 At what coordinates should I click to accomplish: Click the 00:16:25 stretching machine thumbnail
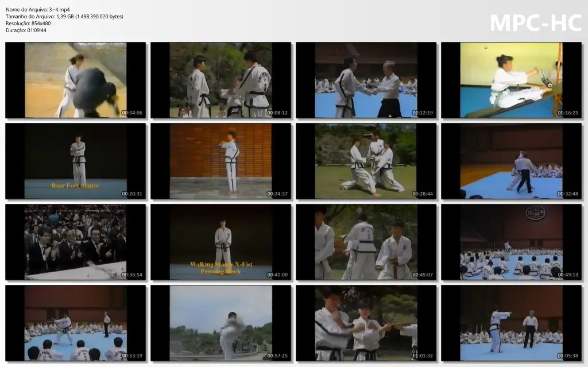512,80
